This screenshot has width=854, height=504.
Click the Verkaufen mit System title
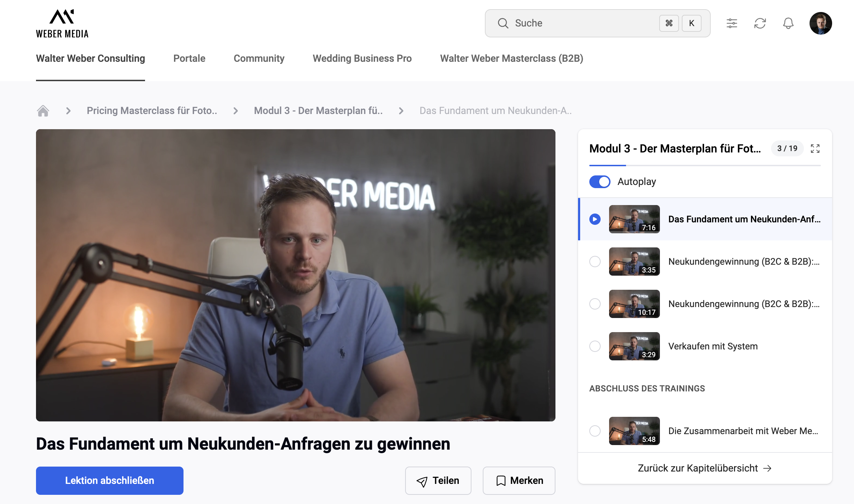[x=713, y=346]
